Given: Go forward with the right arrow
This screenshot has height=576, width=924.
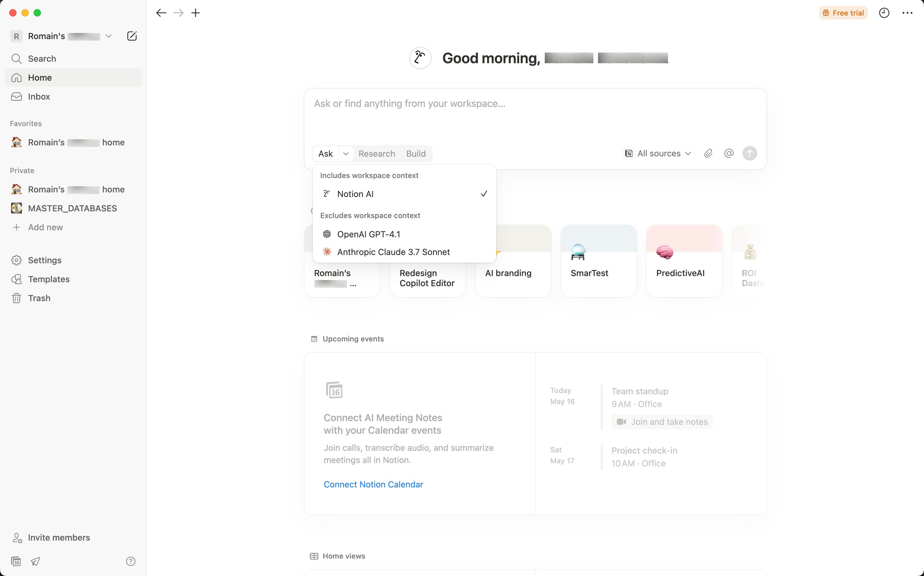Looking at the screenshot, I should pos(178,13).
